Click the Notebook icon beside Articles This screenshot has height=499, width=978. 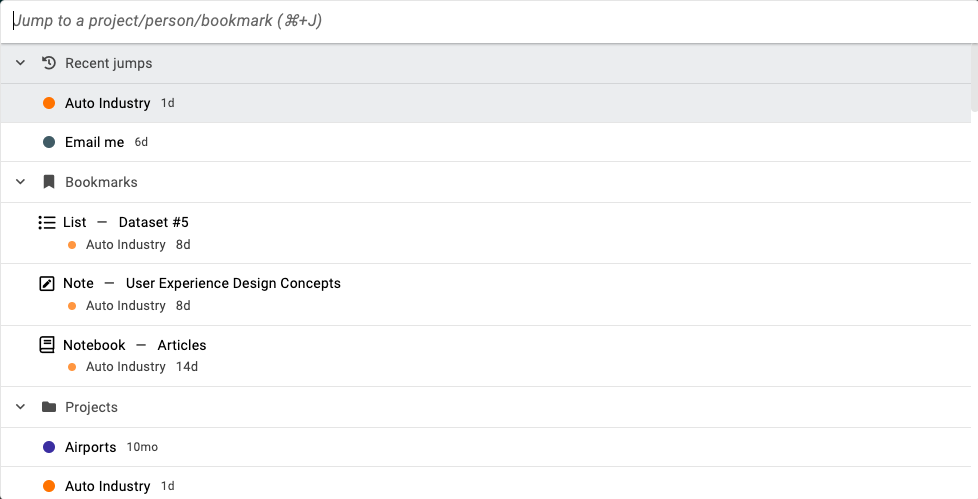click(47, 345)
